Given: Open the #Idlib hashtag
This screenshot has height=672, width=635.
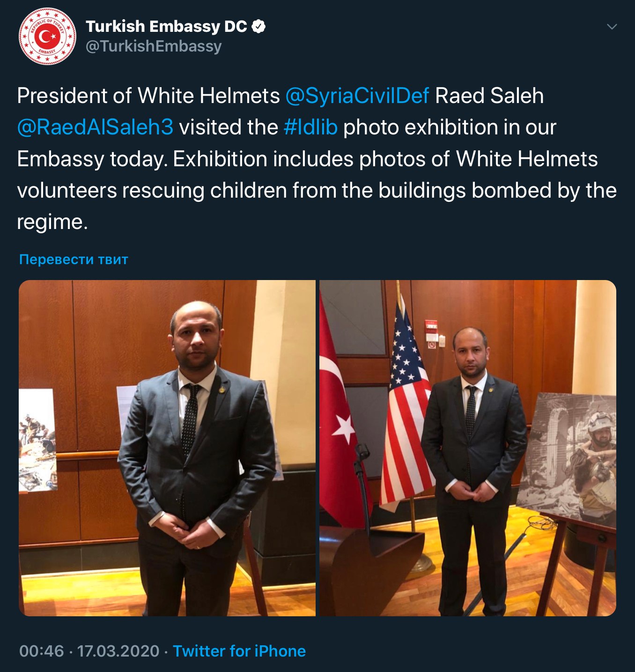Looking at the screenshot, I should pos(310,127).
